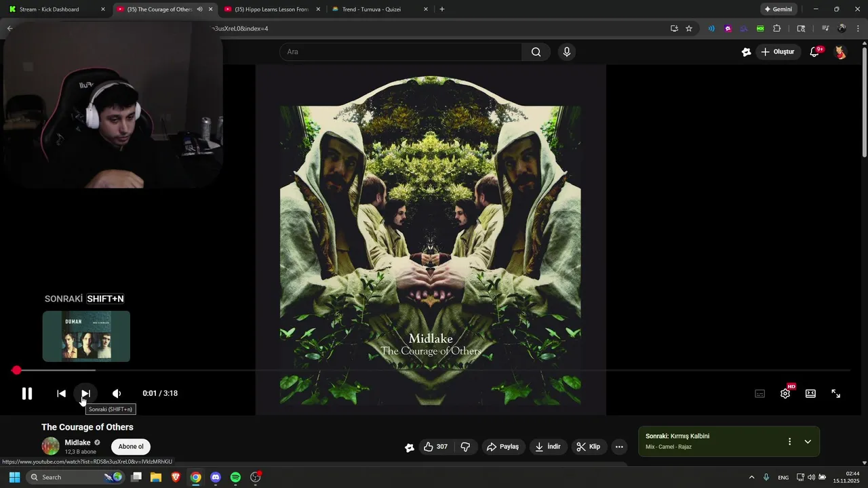Seek on the red video progress bar
This screenshot has width=868, height=488.
(434, 370)
